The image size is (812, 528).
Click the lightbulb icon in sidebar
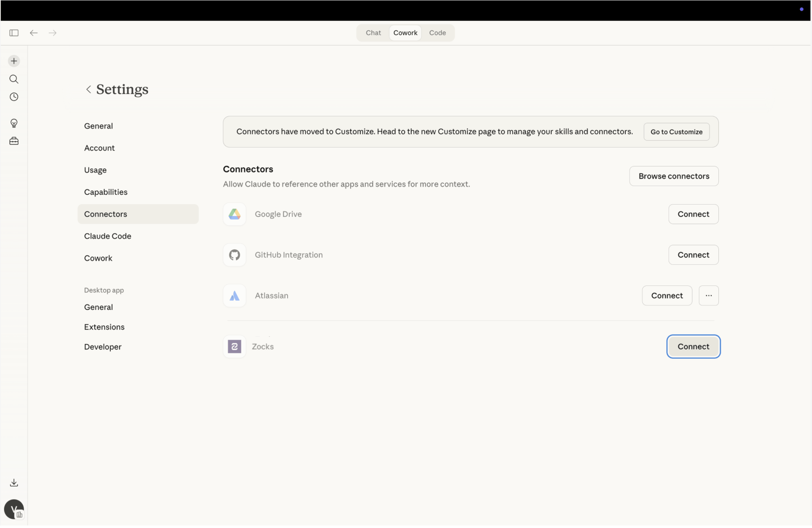[14, 123]
